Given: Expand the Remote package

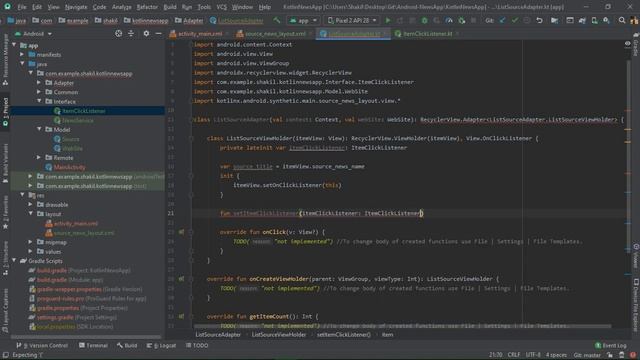Looking at the screenshot, I should (x=39, y=158).
